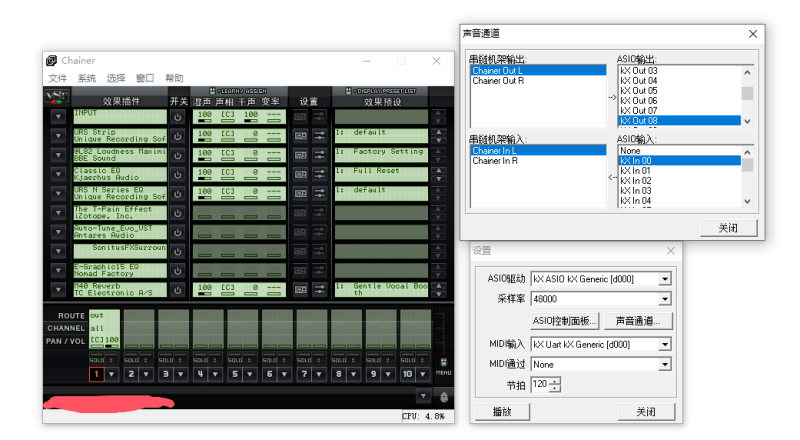Toggle SOLO on channel 2

(131, 359)
